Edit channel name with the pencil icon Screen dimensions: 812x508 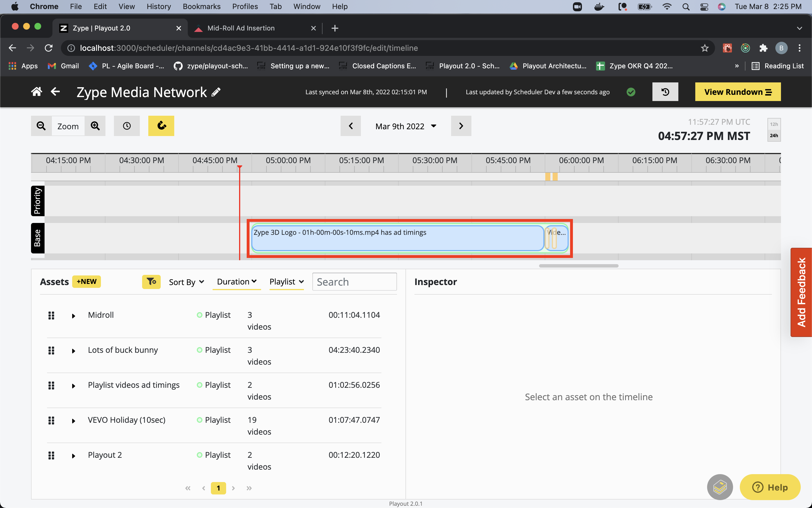click(216, 92)
